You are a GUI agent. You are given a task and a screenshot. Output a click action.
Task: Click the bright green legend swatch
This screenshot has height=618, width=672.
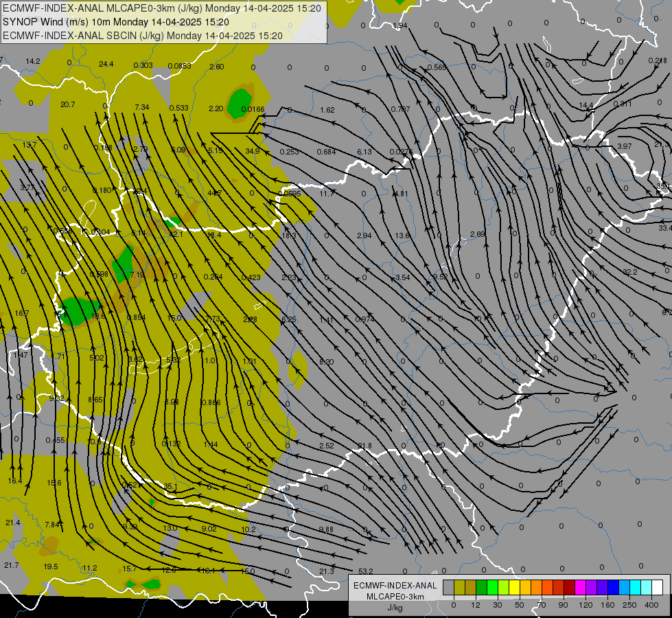click(x=492, y=587)
